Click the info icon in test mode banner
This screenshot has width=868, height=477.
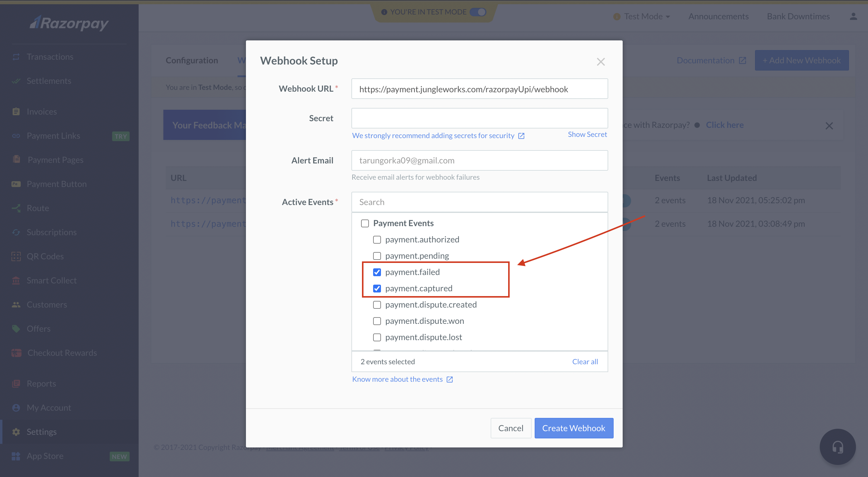(x=384, y=12)
